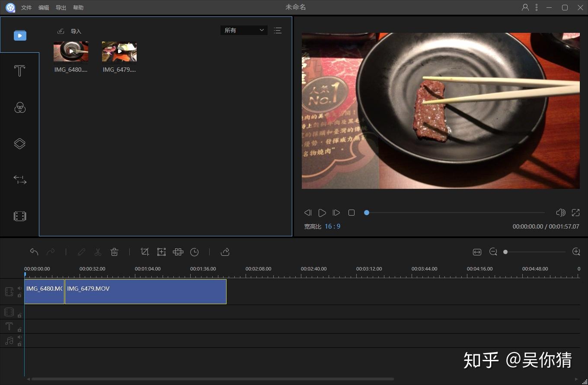The image size is (588, 385).
Task: Step back to the previous frame
Action: (x=308, y=213)
